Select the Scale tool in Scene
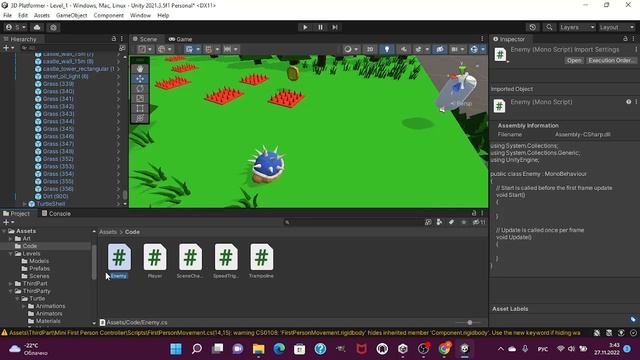This screenshot has height=360, width=640. point(140,98)
